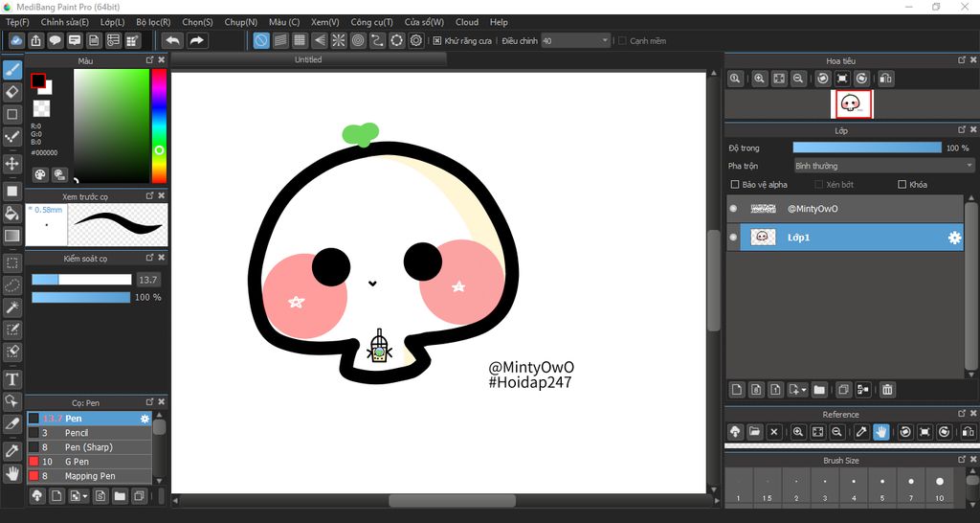The height and width of the screenshot is (523, 980).
Task: Zoom out on the Navigator panel
Action: [798, 79]
